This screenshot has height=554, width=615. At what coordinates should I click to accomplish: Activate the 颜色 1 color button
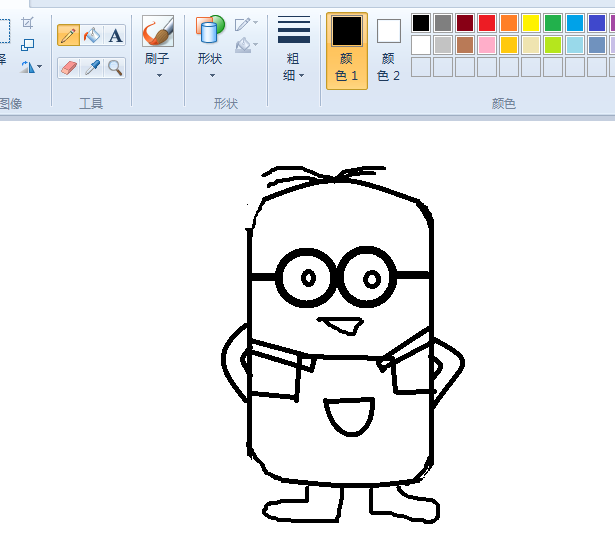tap(347, 51)
